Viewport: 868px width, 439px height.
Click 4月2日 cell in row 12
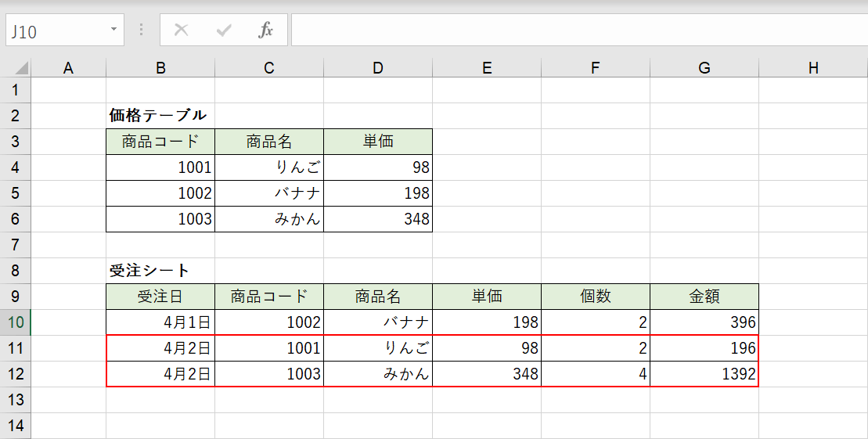(160, 374)
